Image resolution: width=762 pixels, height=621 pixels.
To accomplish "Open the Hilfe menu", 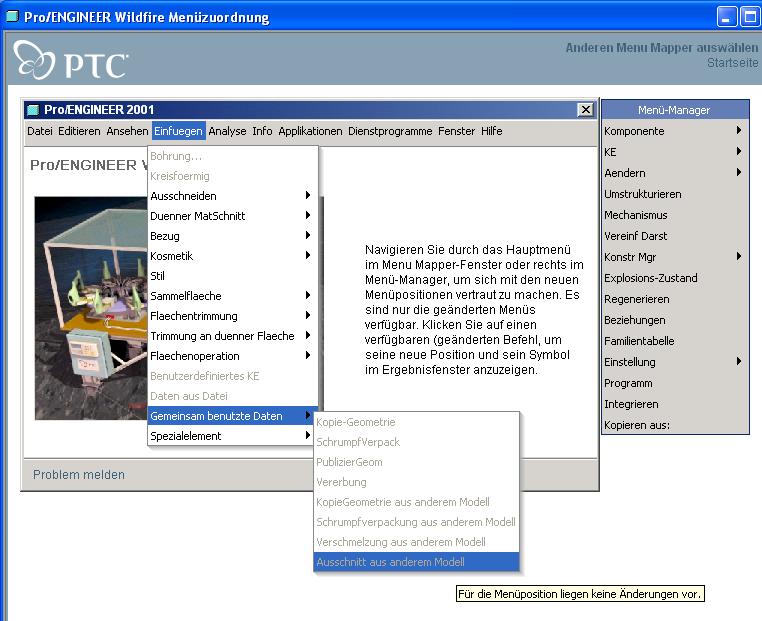I will 492,131.
